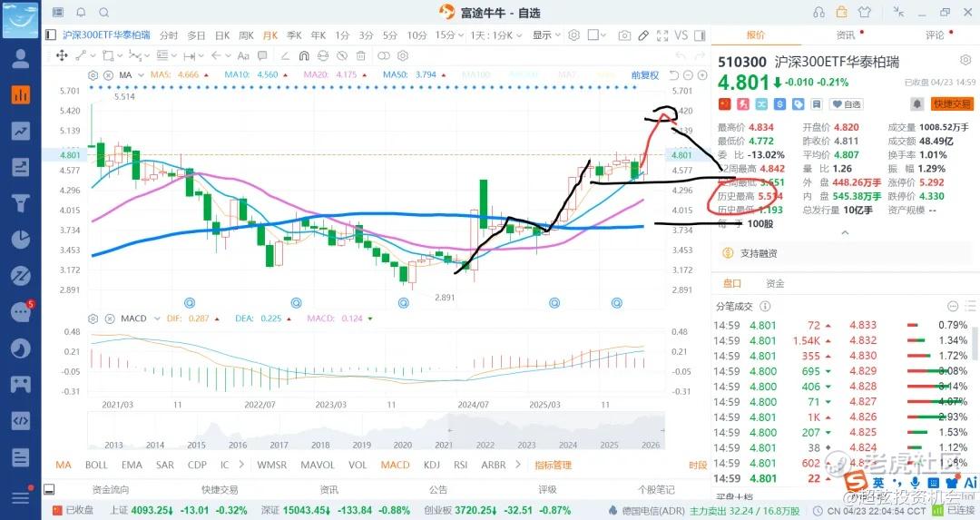Toggle the left sidebar panel icon

[51, 35]
